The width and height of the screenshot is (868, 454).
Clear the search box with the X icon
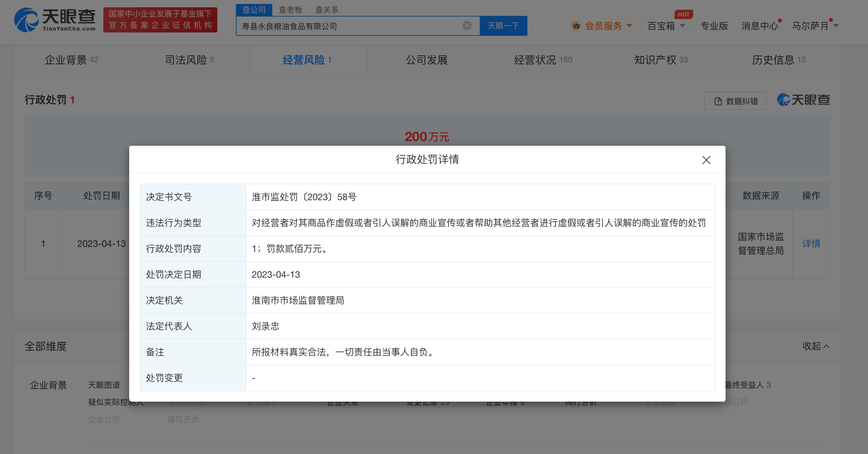pyautogui.click(x=467, y=26)
